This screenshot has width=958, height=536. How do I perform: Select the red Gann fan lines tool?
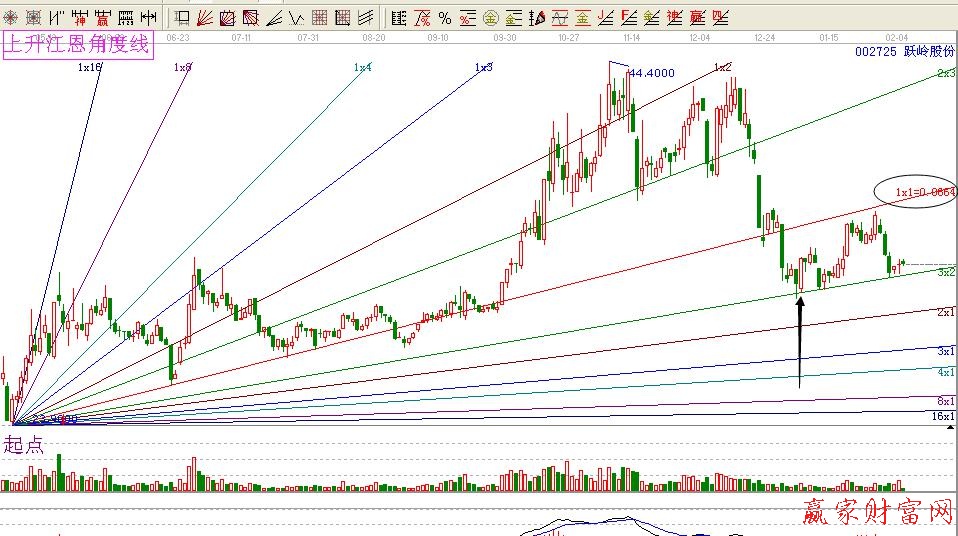point(205,17)
